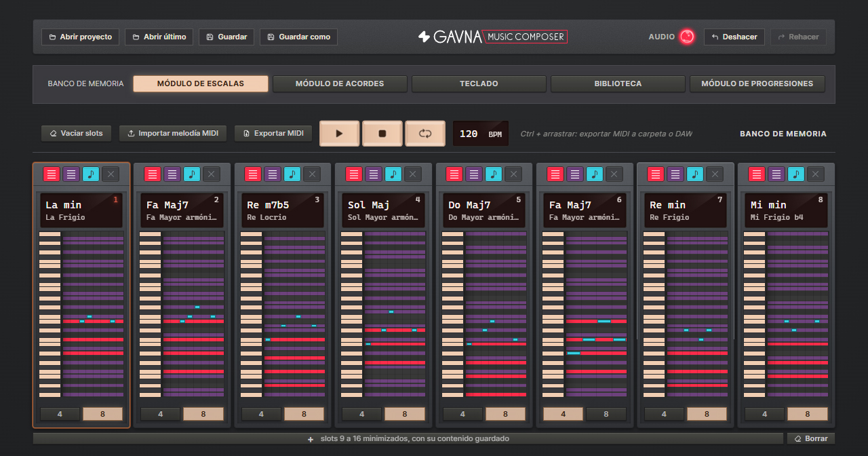Screen dimensions: 868x456
Task: Click purple scale icon in Sol Maj slot
Action: click(x=374, y=174)
